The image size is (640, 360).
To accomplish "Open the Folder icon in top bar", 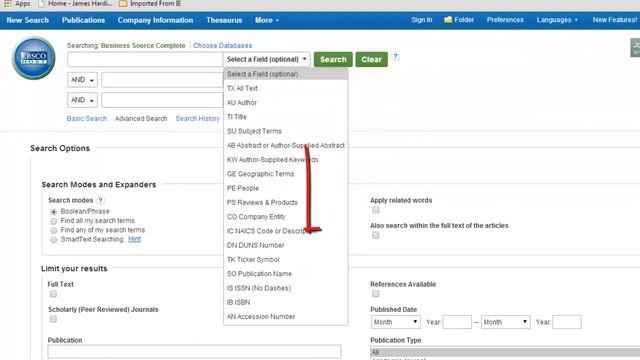I will click(x=459, y=20).
